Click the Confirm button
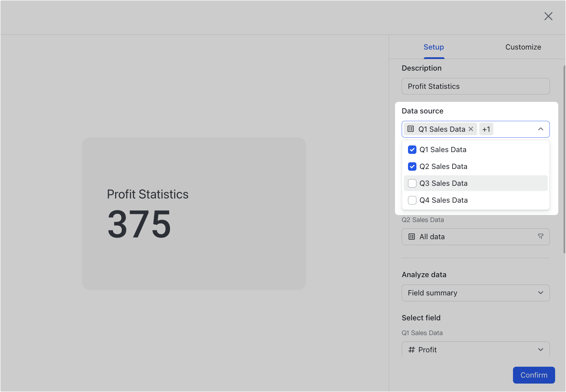Screen dimensions: 566x392 click(534, 375)
